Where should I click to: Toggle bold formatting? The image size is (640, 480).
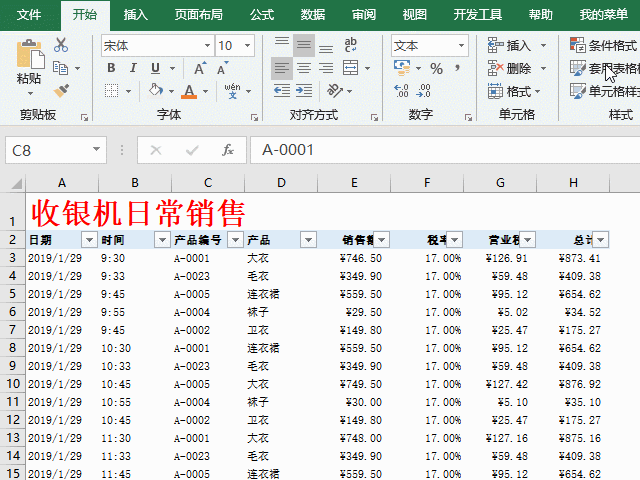click(x=111, y=68)
